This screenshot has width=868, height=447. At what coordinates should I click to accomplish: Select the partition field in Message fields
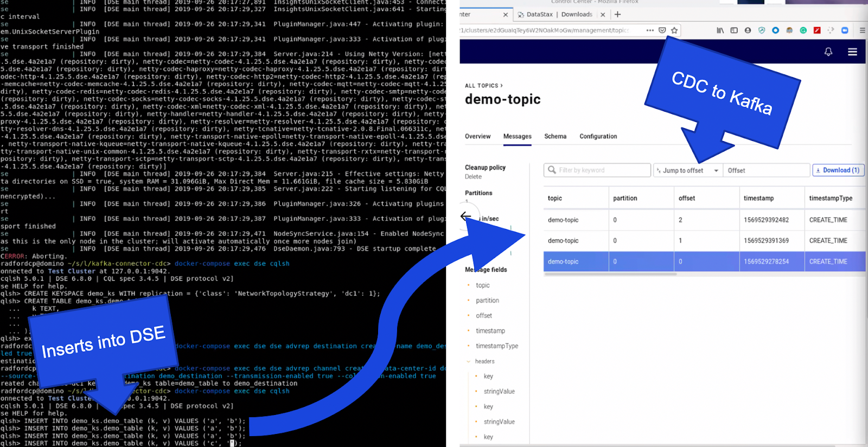[x=487, y=301]
